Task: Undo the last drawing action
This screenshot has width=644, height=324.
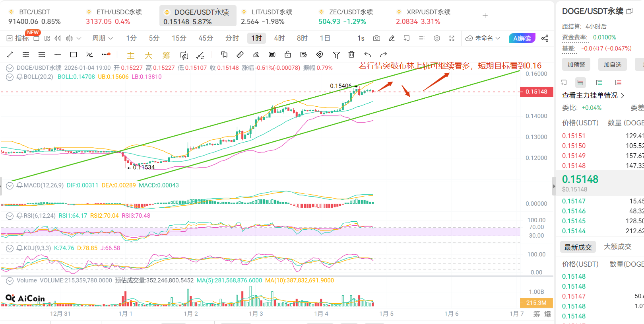Action: pyautogui.click(x=368, y=55)
